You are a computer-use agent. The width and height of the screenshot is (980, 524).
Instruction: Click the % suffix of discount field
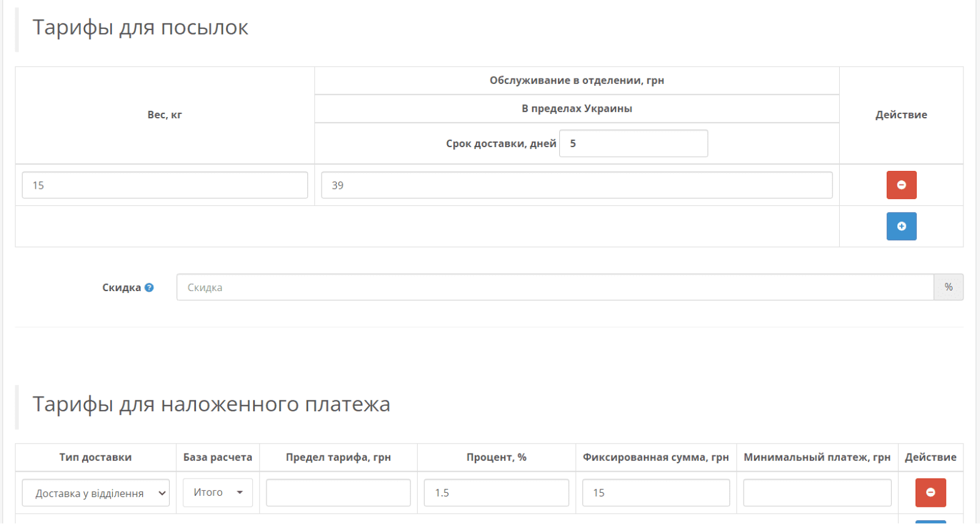[948, 287]
